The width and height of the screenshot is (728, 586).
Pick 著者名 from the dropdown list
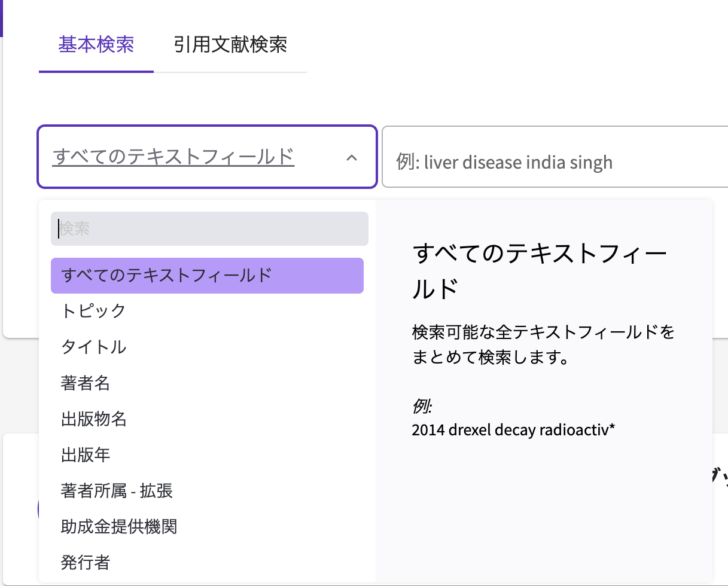[x=86, y=383]
